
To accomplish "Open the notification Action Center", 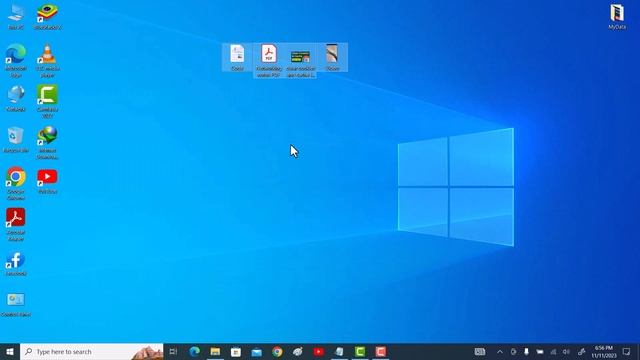I will [x=627, y=351].
